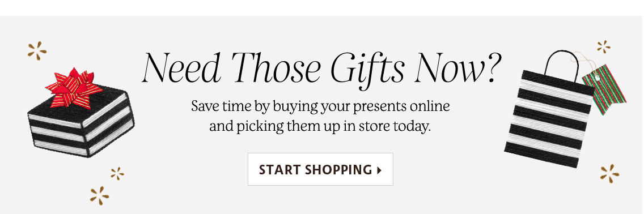Click the shopping bag's black handle
The image size is (644, 214).
(561, 65)
